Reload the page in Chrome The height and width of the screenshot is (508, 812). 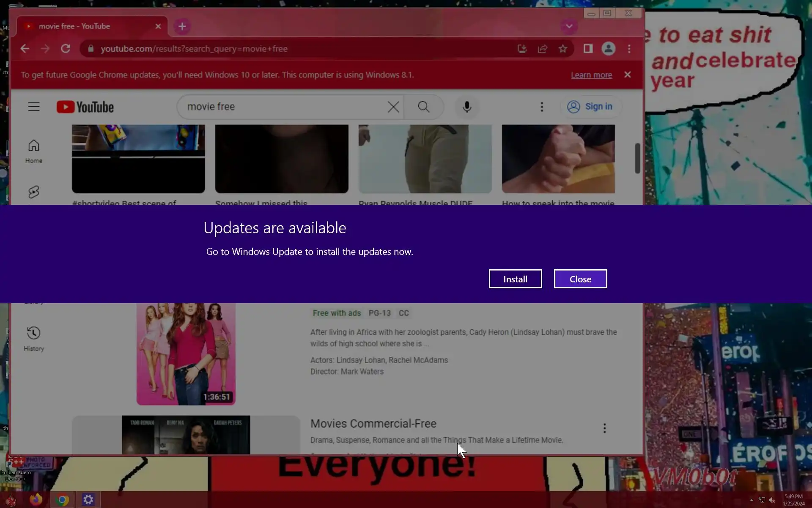point(65,49)
